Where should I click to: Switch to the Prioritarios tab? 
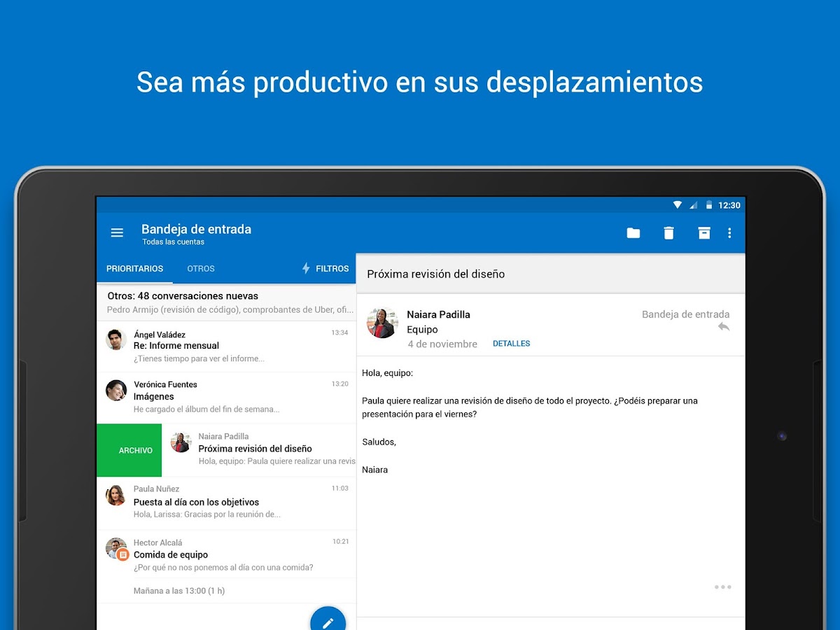coord(134,269)
